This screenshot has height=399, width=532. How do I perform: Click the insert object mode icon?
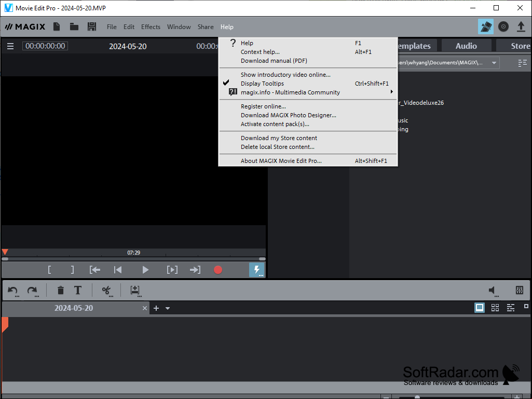point(135,291)
